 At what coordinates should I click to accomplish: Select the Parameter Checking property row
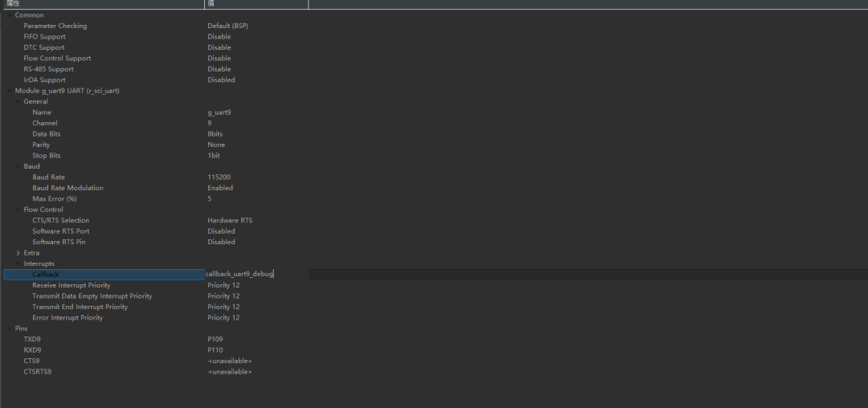tap(55, 27)
